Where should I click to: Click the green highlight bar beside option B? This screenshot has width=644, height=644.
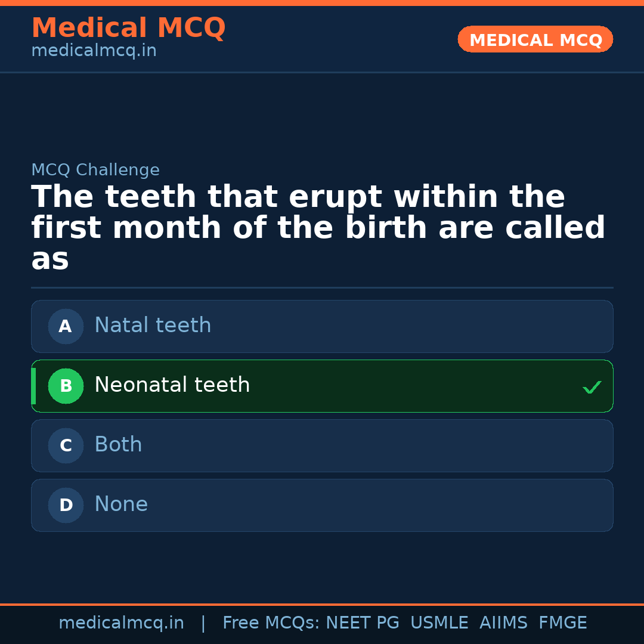pos(33,386)
